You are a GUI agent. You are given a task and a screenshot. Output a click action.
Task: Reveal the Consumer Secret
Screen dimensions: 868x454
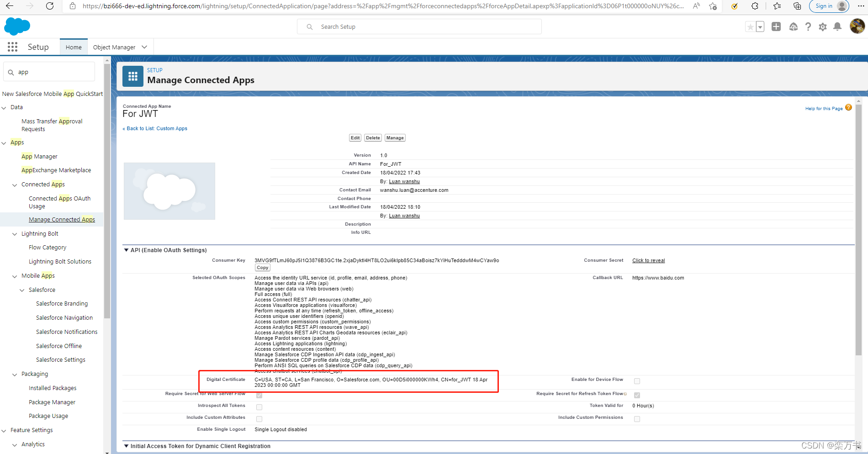pos(648,260)
